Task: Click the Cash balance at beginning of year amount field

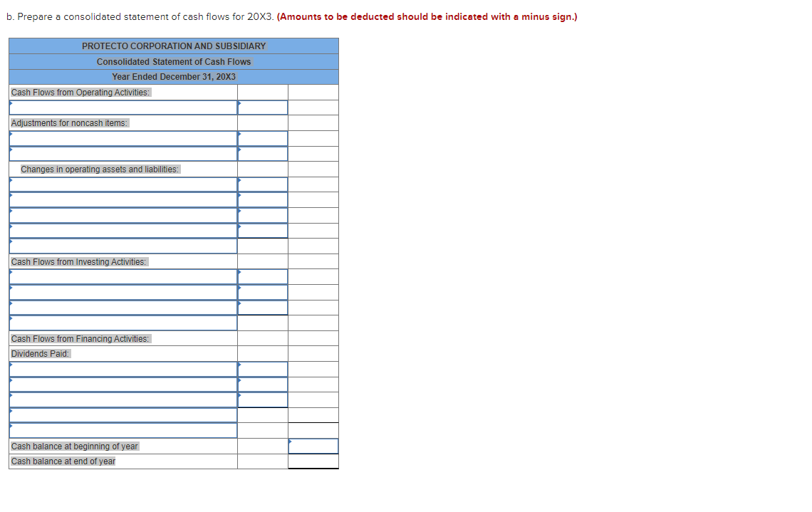Action: 313,446
